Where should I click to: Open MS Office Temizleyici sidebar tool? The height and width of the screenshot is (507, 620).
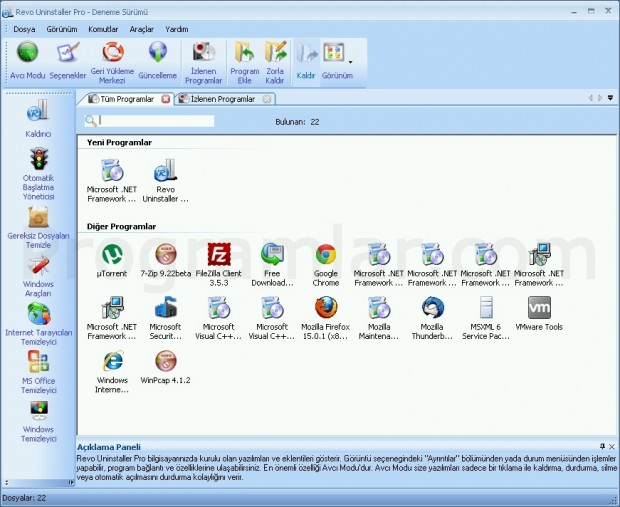coord(39,373)
